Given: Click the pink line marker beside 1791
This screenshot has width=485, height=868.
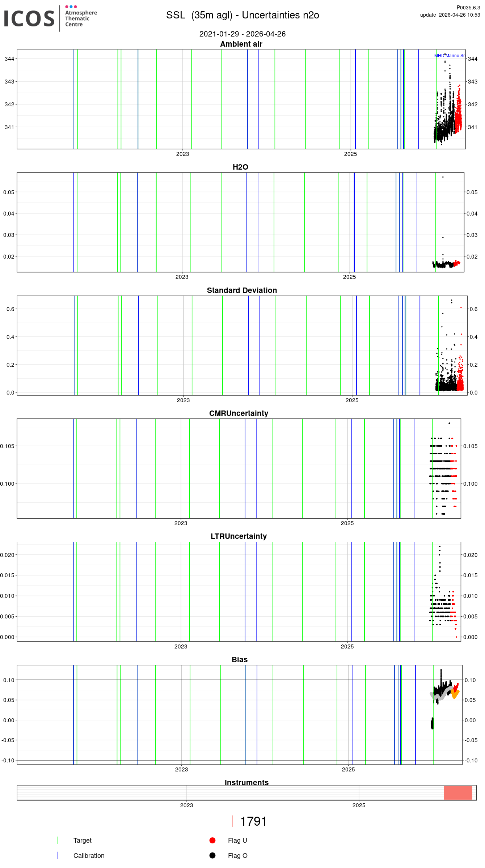Looking at the screenshot, I should point(233,821).
